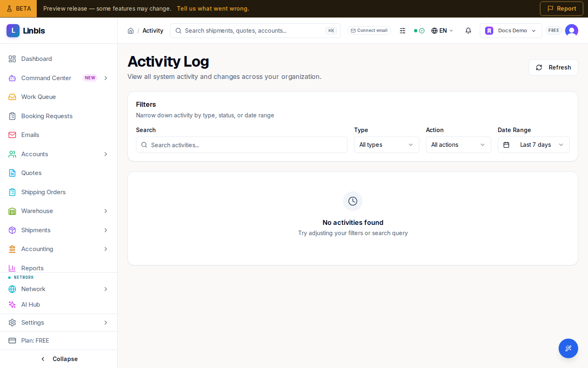Focus the global search shipments field
588x368 pixels.
(255, 31)
